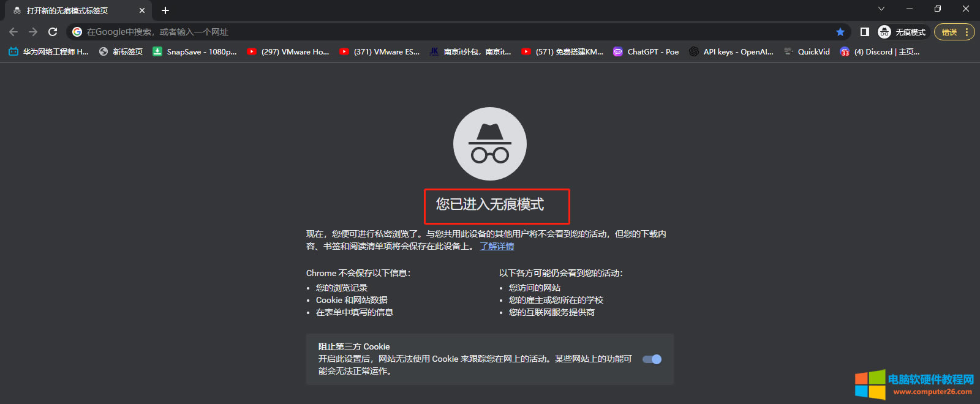Viewport: 980px width, 404px height.
Task: Open the API keys - OpenAI bookmark
Action: (x=731, y=52)
